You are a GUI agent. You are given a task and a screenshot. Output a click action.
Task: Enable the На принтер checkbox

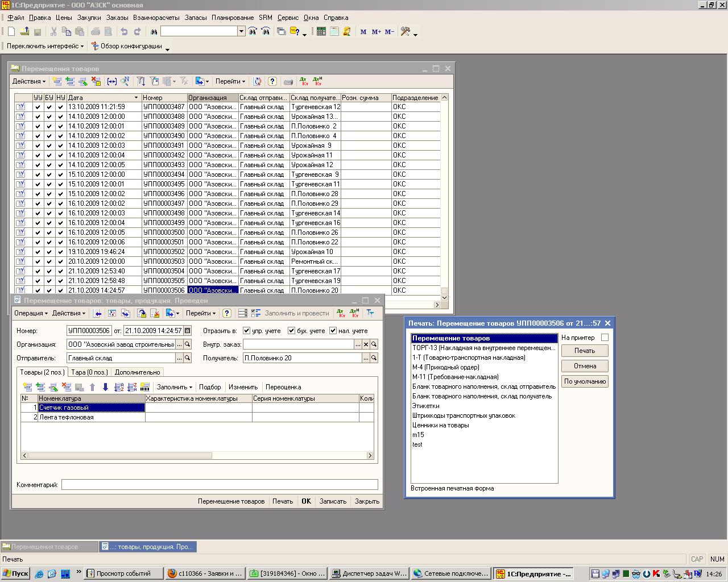(605, 338)
